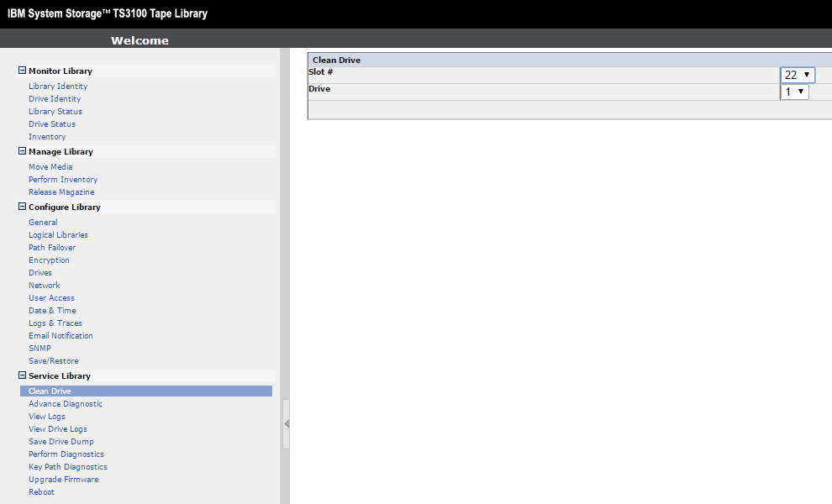
Task: Collapse the Monitor Library section
Action: (22, 71)
